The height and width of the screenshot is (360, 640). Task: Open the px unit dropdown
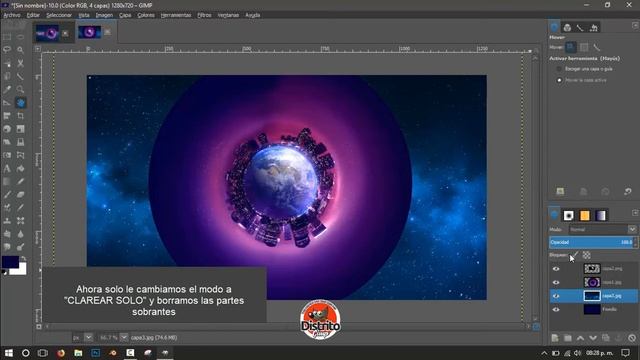click(88, 338)
